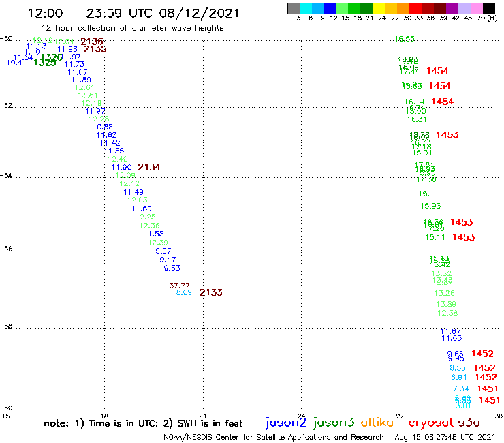Click the timestamp 'Aug 15 08:27:48 UTC 2021'
This screenshot has height=443, width=504.
tap(445, 437)
